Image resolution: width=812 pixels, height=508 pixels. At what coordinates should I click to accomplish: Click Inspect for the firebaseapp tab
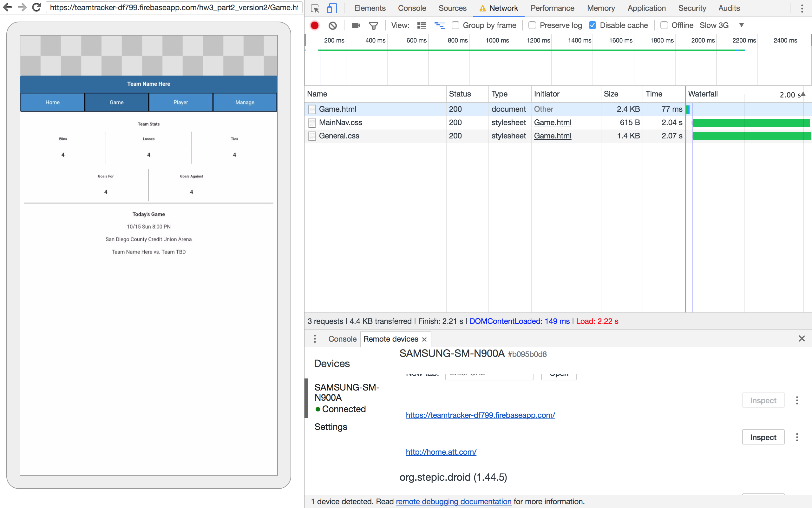point(763,400)
